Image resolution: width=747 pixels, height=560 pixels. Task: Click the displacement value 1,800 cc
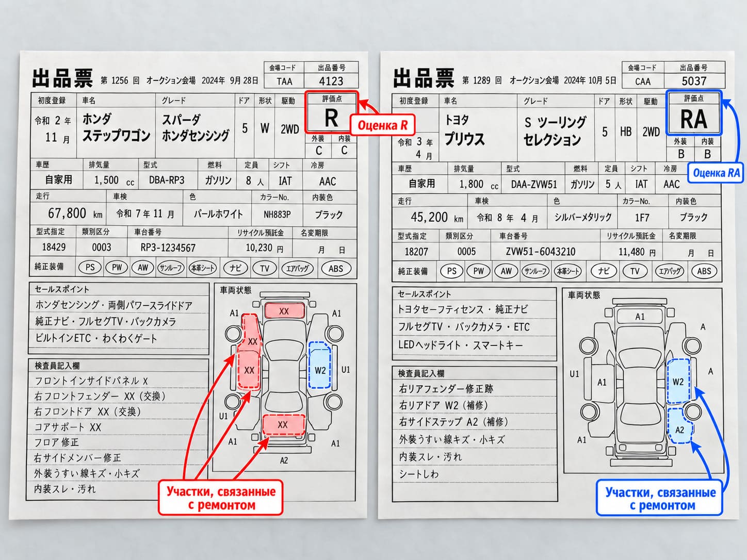[479, 185]
